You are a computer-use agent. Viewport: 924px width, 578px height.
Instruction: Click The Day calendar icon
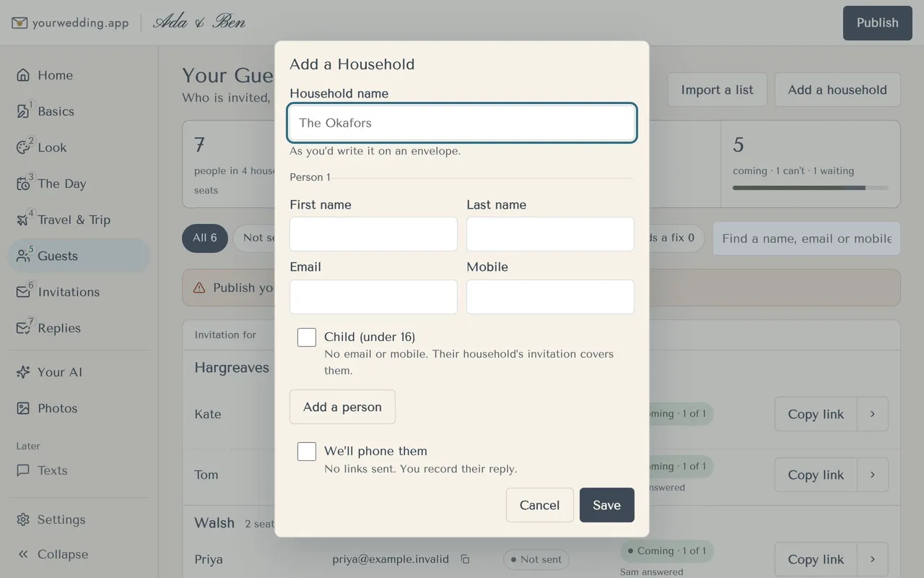23,184
